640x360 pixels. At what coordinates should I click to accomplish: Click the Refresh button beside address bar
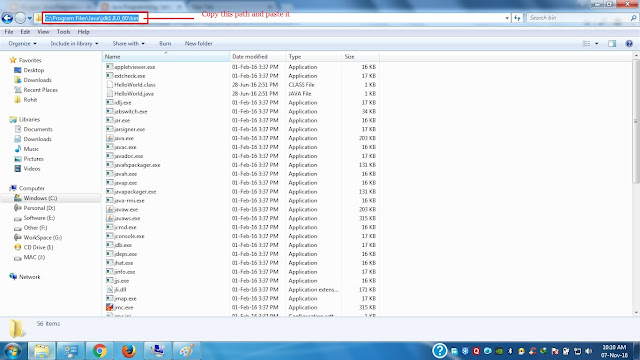pos(517,18)
